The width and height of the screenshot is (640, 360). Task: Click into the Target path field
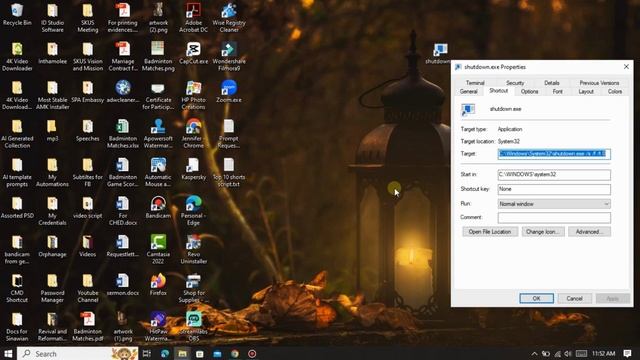point(554,154)
